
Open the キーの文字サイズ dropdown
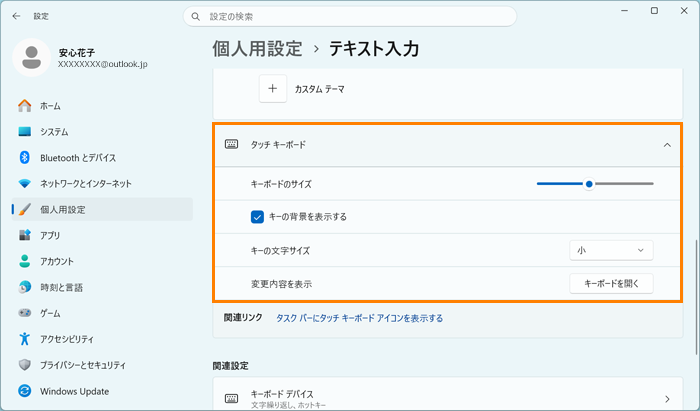(611, 250)
